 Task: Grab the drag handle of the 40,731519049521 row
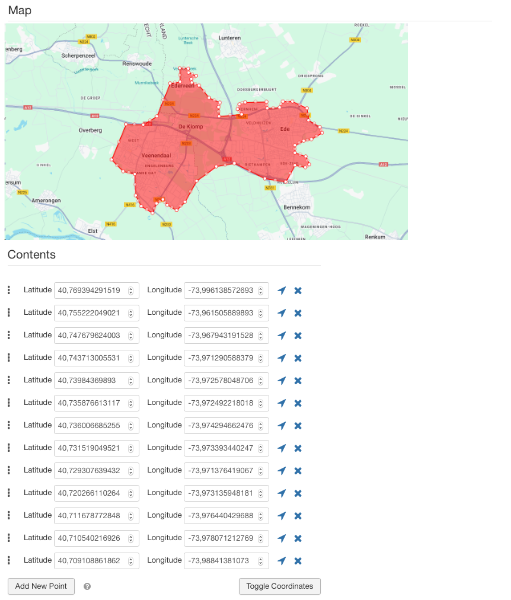(9, 448)
